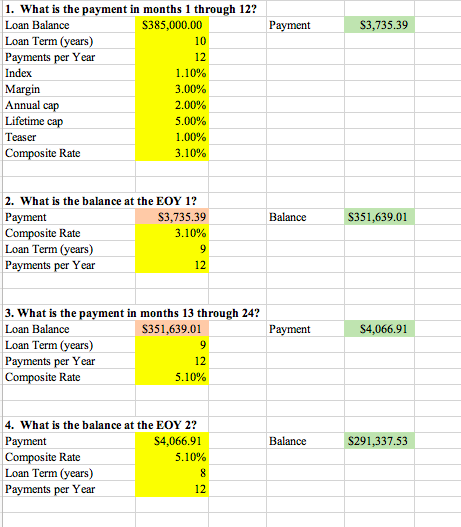Select the Lifetime cap 5.00% cell
The width and height of the screenshot is (461, 527).
[172, 121]
